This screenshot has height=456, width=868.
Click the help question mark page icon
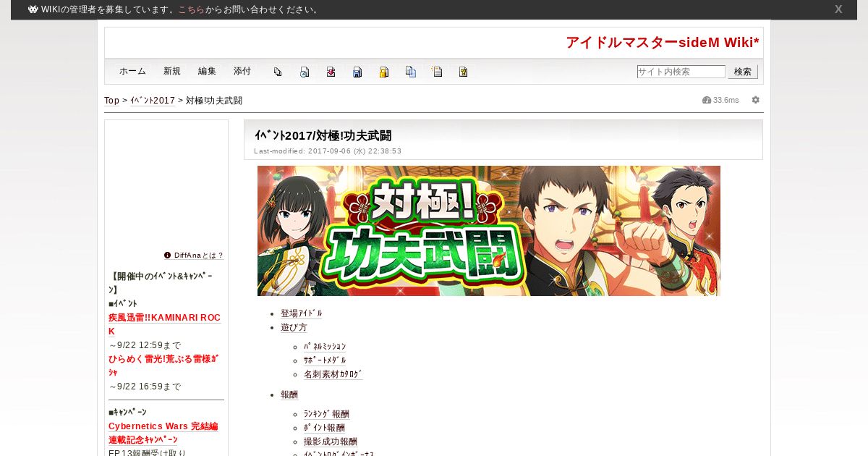coord(463,72)
